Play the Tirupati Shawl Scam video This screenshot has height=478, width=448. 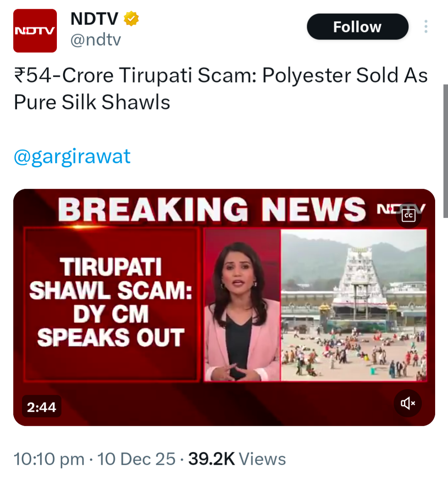click(224, 307)
